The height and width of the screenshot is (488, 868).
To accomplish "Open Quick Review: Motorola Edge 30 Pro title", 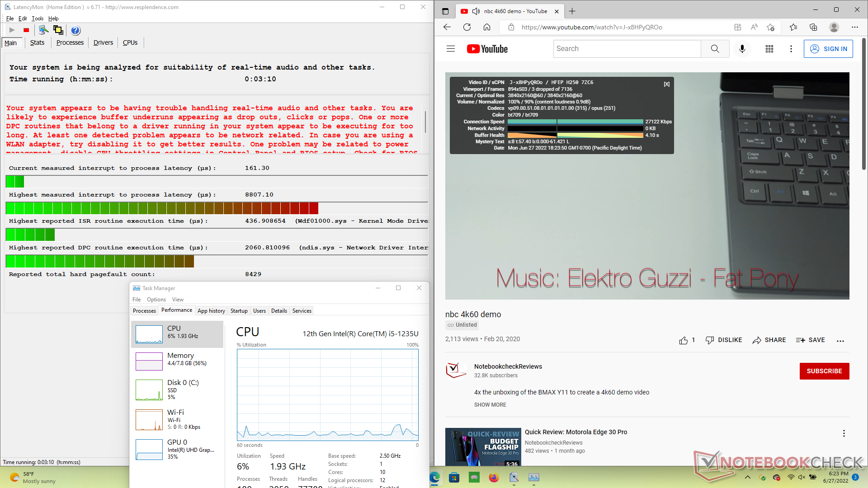I will tap(576, 432).
